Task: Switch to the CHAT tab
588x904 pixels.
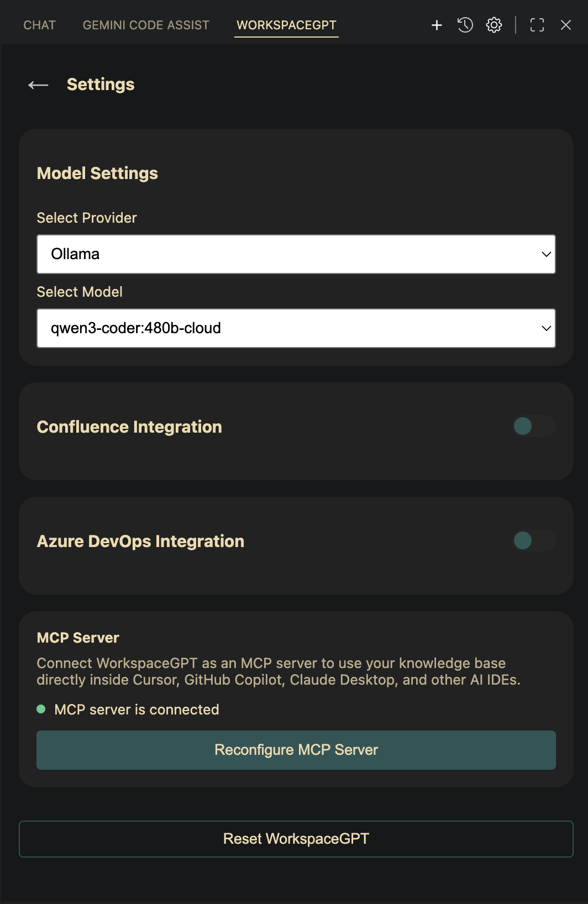Action: pyautogui.click(x=40, y=25)
